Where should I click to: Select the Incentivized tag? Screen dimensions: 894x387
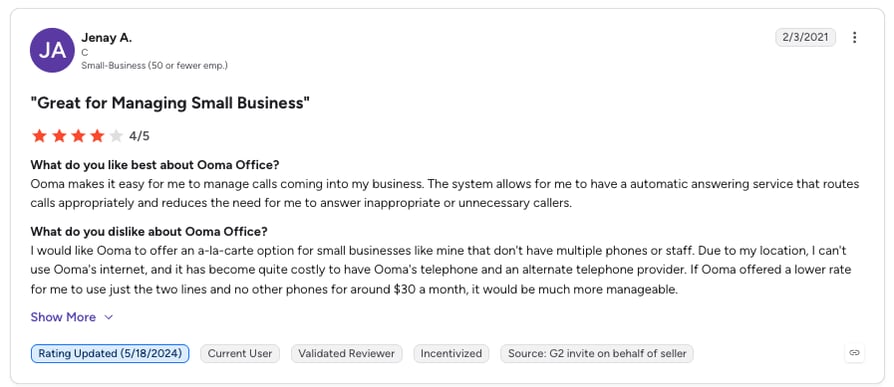(x=451, y=353)
